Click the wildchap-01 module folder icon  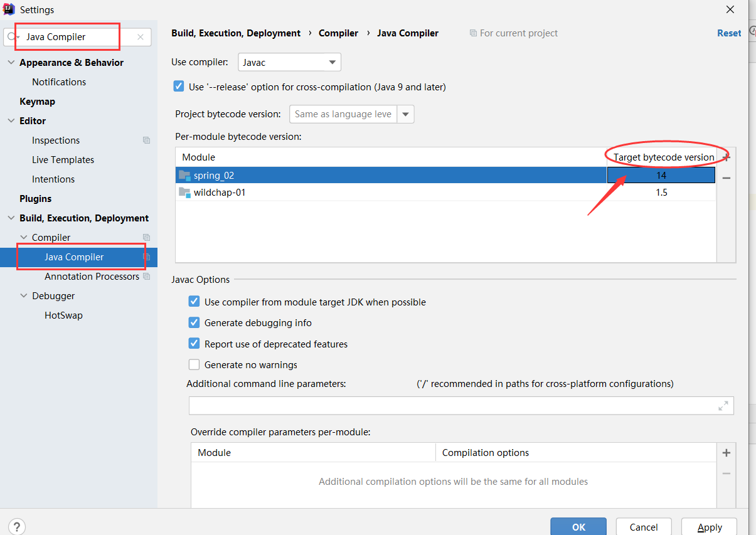point(184,193)
